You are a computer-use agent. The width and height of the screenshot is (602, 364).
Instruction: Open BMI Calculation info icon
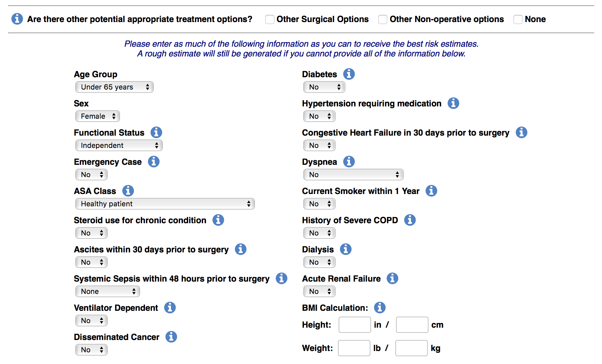[380, 308]
